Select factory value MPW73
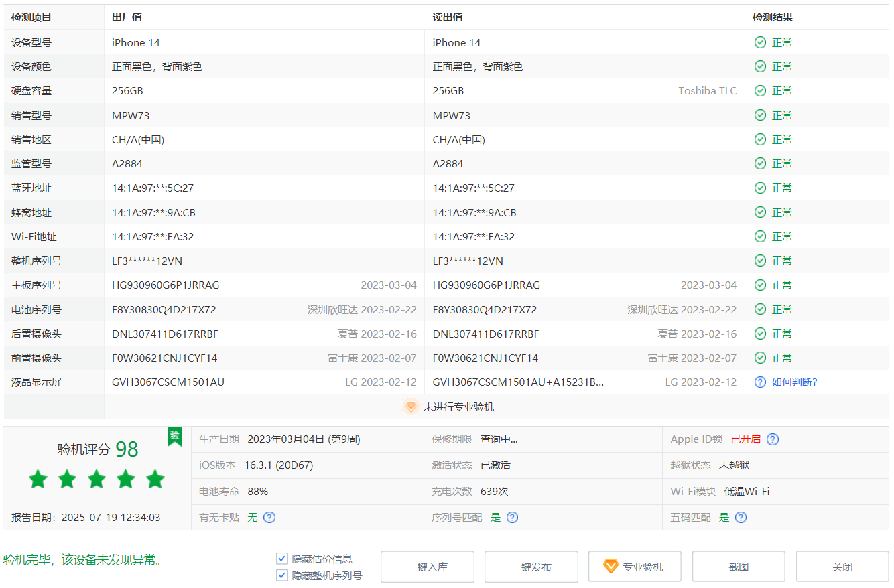Screen dimensions: 894x588 coord(131,115)
